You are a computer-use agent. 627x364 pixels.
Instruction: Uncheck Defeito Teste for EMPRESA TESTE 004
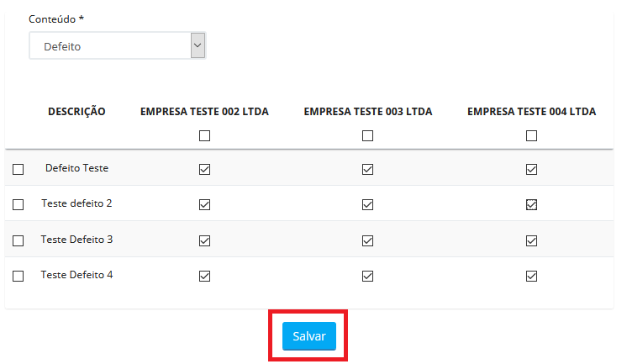[531, 169]
